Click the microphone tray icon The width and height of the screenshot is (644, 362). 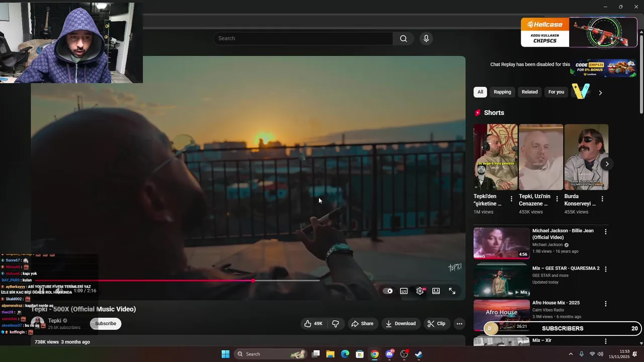click(582, 354)
